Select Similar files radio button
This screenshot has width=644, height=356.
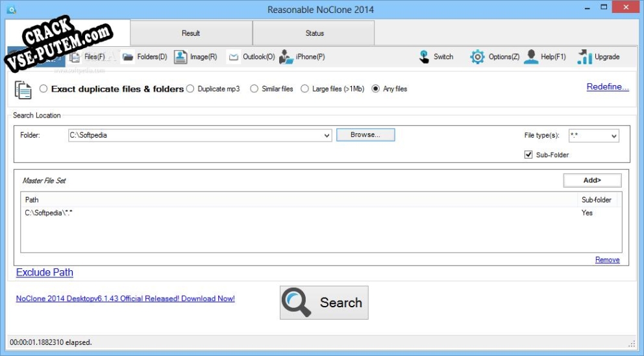[x=254, y=89]
